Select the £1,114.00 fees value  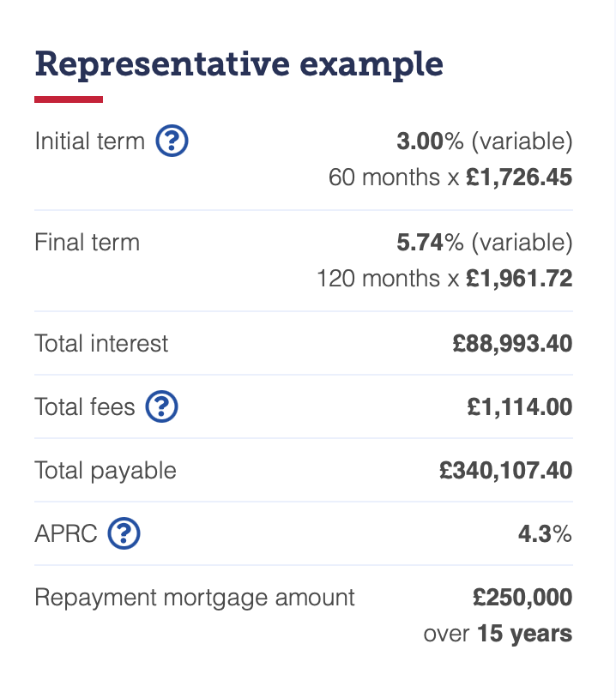click(x=520, y=406)
